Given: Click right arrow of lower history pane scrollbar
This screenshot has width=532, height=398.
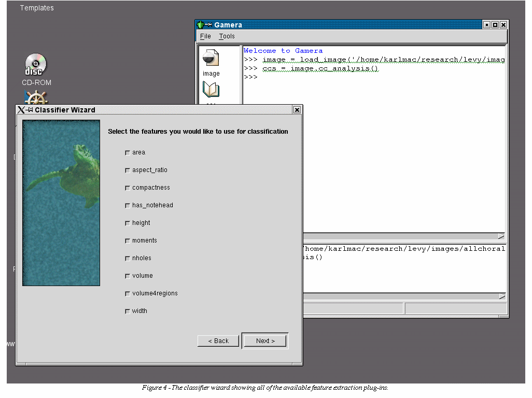Looking at the screenshot, I should [501, 296].
